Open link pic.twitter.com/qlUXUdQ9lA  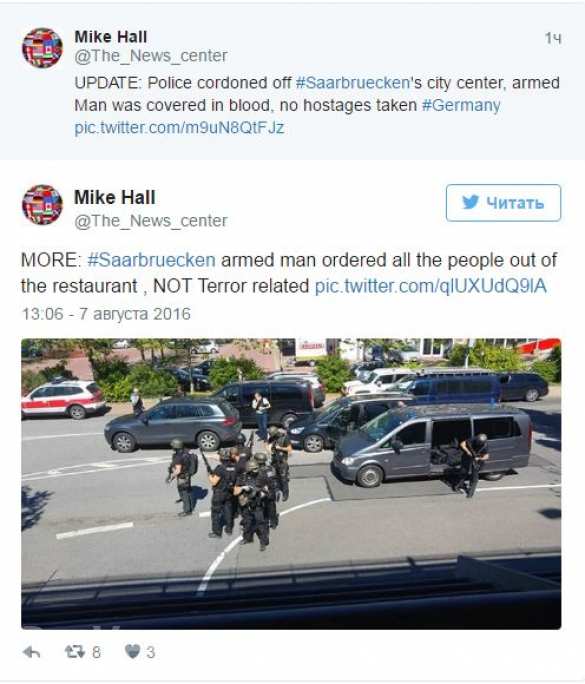tap(431, 286)
